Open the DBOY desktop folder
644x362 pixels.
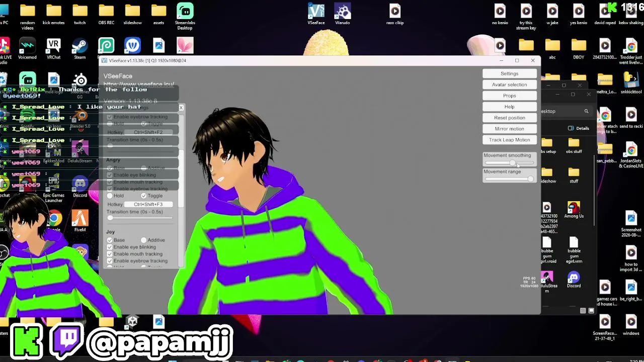(579, 49)
